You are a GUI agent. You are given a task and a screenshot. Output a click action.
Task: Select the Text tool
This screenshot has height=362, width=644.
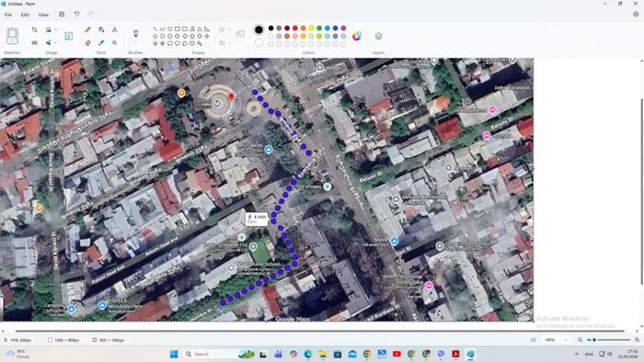pyautogui.click(x=115, y=29)
